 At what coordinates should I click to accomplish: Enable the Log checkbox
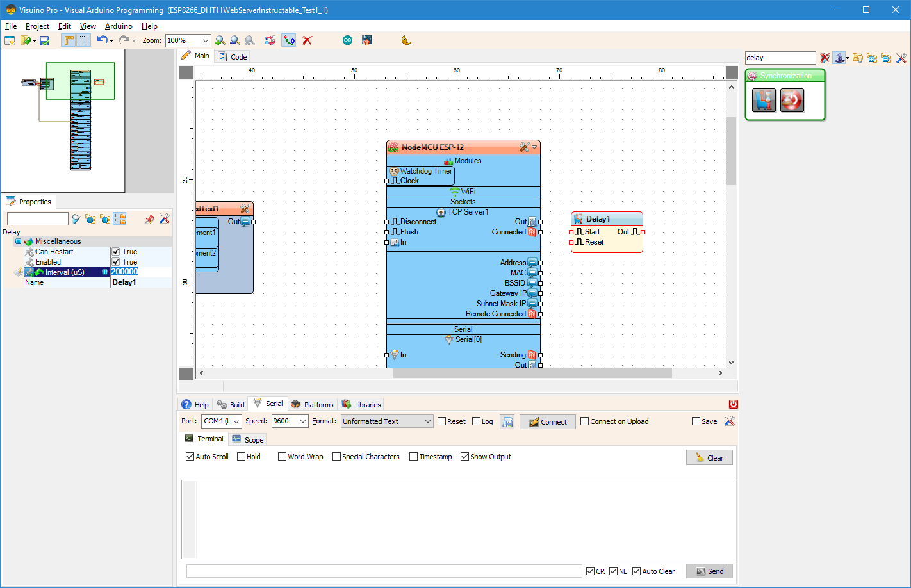(476, 421)
